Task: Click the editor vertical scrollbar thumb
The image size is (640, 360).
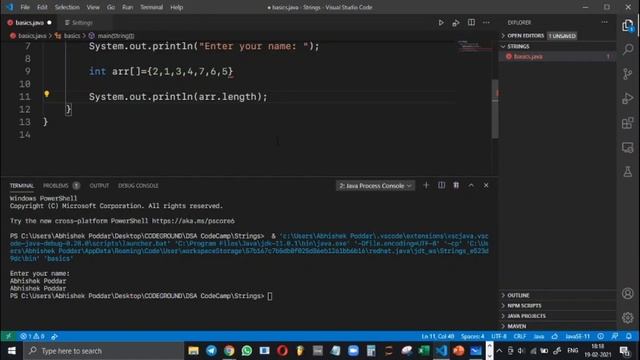Action: pyautogui.click(x=495, y=109)
